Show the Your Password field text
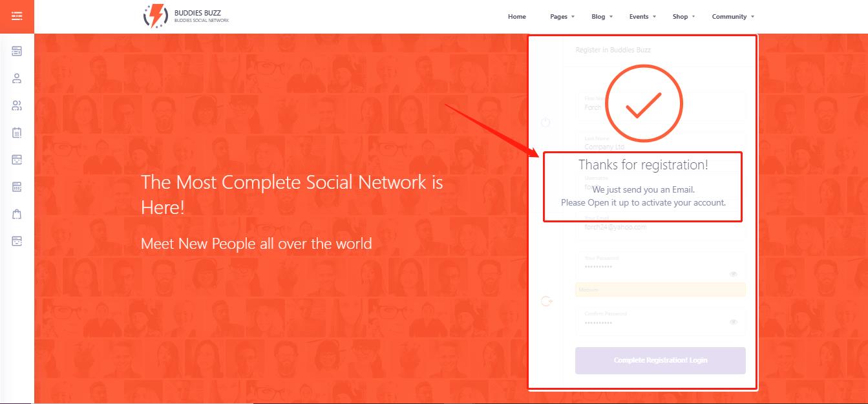 click(x=733, y=274)
